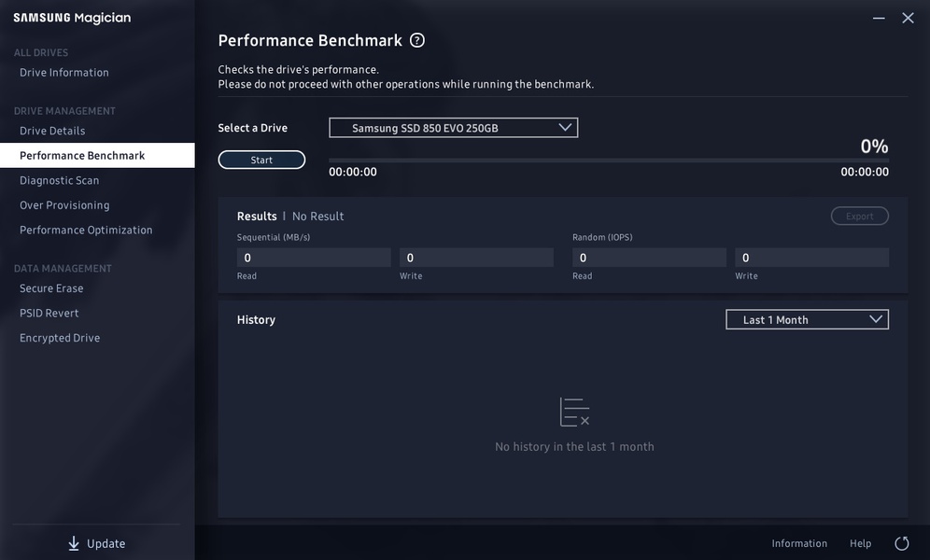Click the help question mark icon
Image resolution: width=930 pixels, height=560 pixels.
click(417, 40)
